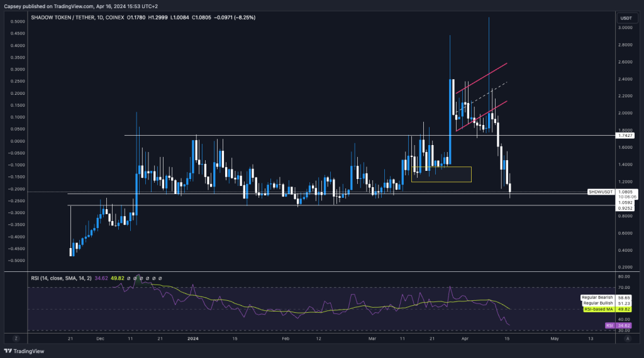This screenshot has height=358, width=644.
Task: Click the 1.0592 horizontal line price label
Action: pos(625,202)
